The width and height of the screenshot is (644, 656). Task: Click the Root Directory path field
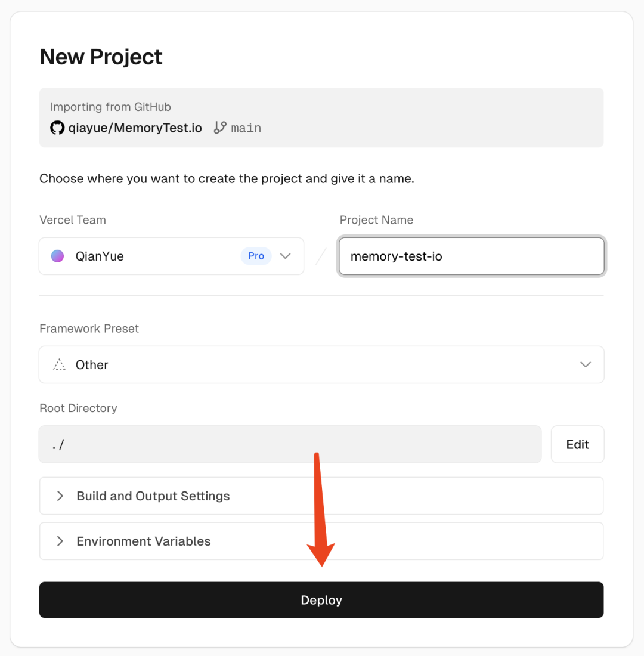coord(290,444)
